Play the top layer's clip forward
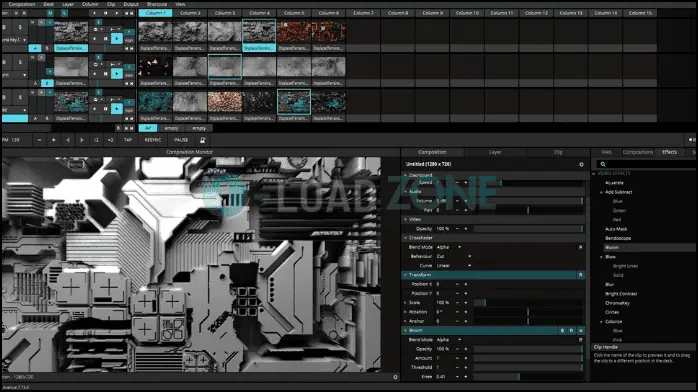The height and width of the screenshot is (392, 698). click(117, 39)
